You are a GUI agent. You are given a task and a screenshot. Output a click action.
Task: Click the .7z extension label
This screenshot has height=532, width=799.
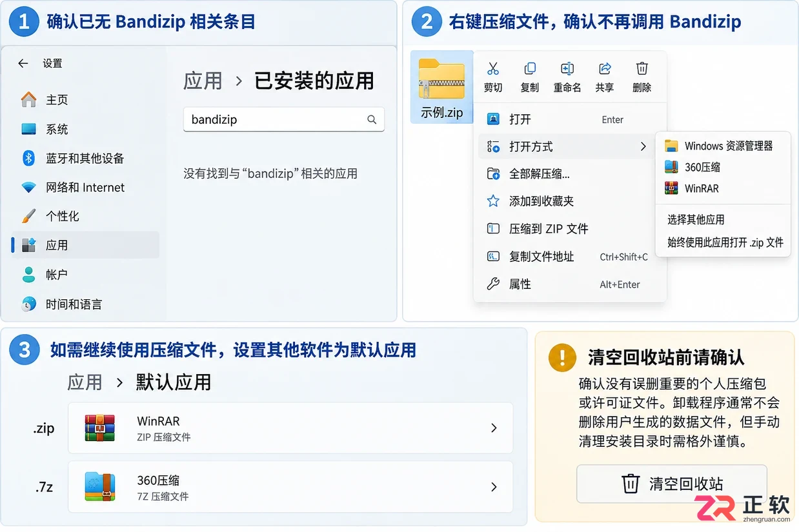point(44,488)
